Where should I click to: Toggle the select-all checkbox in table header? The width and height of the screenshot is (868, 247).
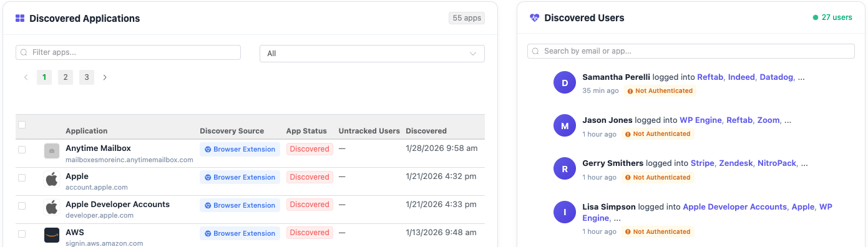(x=22, y=125)
